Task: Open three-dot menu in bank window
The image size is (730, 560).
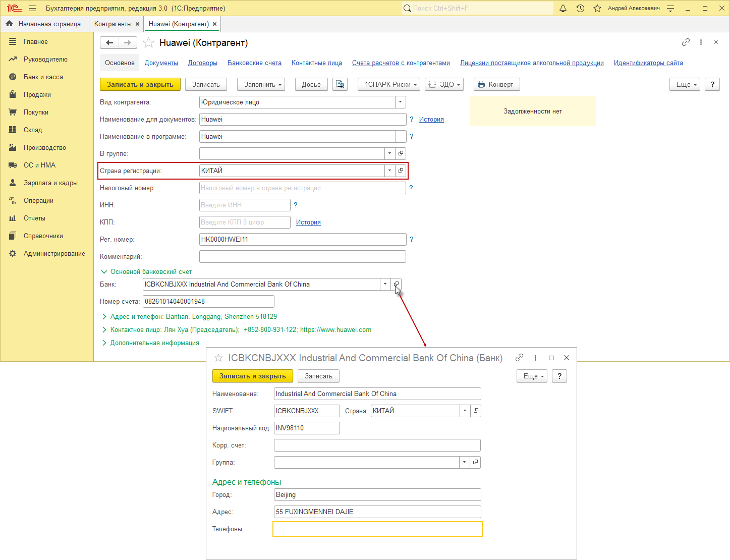Action: tap(535, 358)
